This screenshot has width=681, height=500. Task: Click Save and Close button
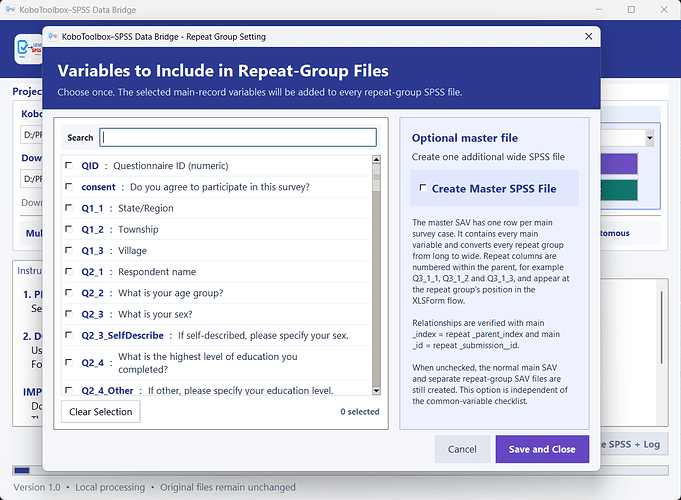point(542,449)
